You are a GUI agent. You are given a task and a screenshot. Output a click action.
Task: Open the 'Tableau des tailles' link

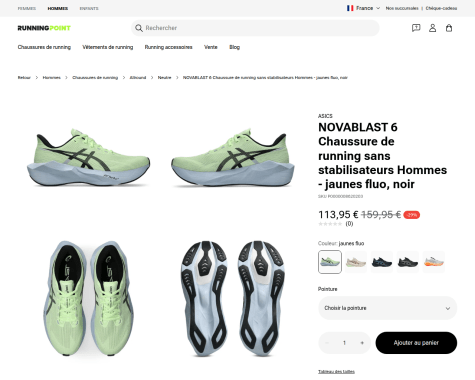(x=336, y=371)
